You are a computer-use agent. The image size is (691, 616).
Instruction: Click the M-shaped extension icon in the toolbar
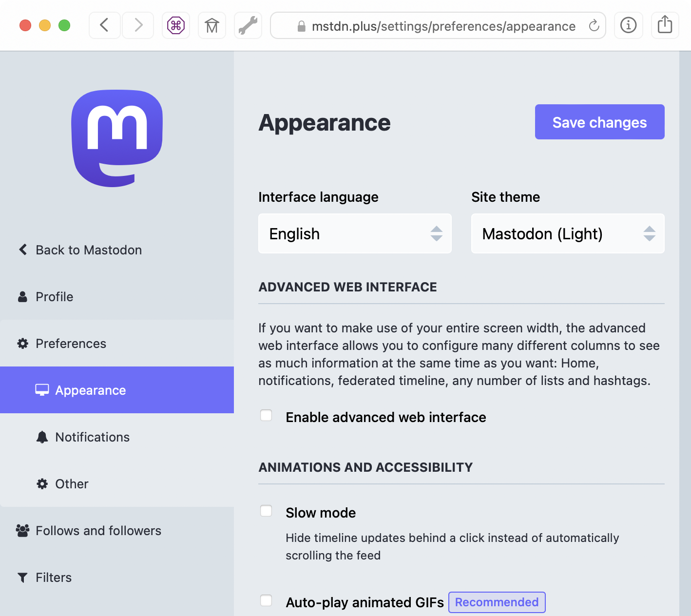[x=212, y=25]
